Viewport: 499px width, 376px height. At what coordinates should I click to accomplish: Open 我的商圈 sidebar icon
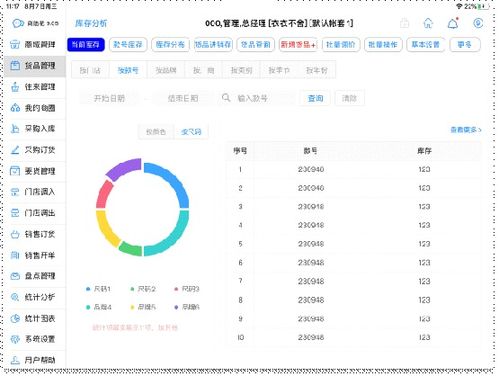[15, 108]
